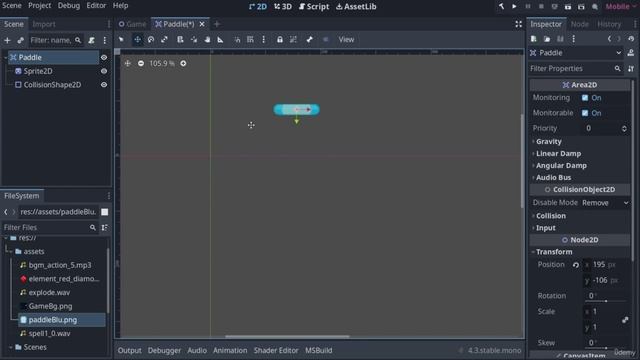640x360 pixels.
Task: Select the Pan Mode hand tool
Action: (x=207, y=40)
